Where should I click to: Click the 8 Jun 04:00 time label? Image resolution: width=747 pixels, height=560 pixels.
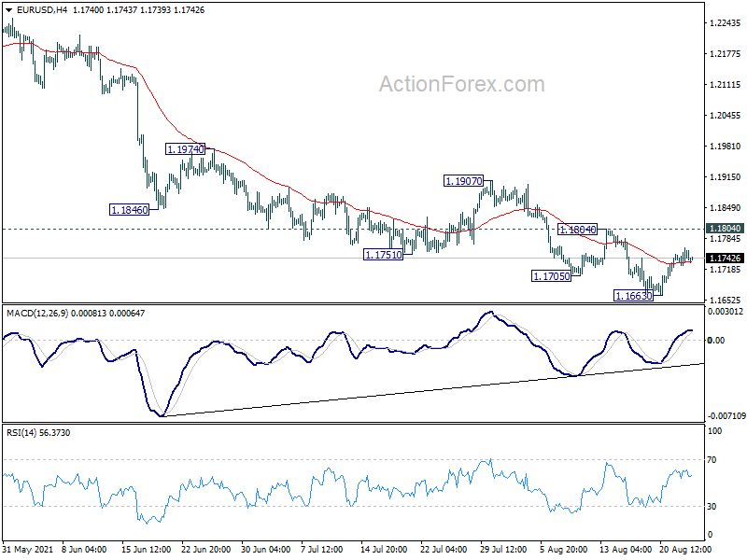(x=84, y=550)
